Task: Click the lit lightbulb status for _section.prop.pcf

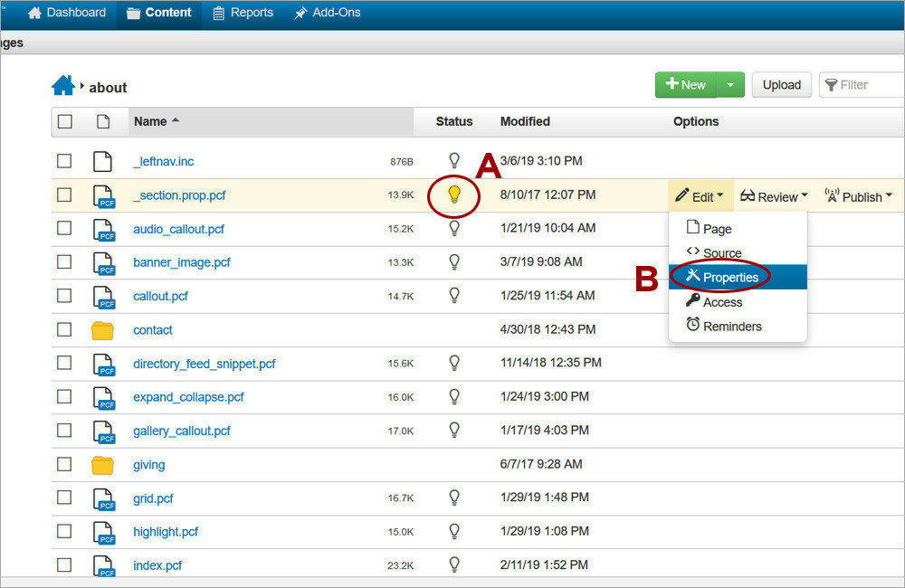Action: click(454, 194)
